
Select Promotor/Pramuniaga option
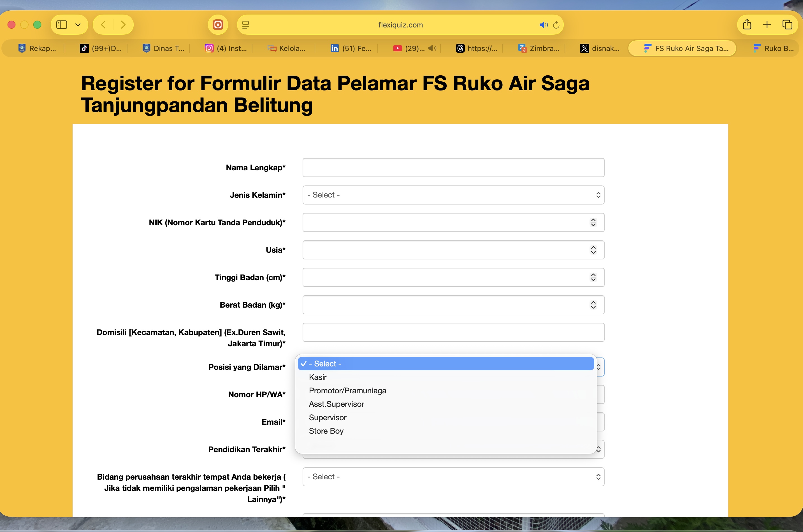click(347, 391)
